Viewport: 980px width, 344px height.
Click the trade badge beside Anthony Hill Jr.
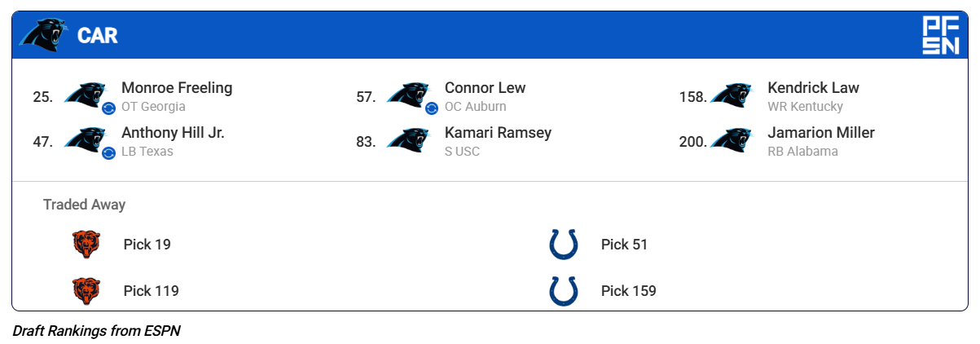(108, 152)
